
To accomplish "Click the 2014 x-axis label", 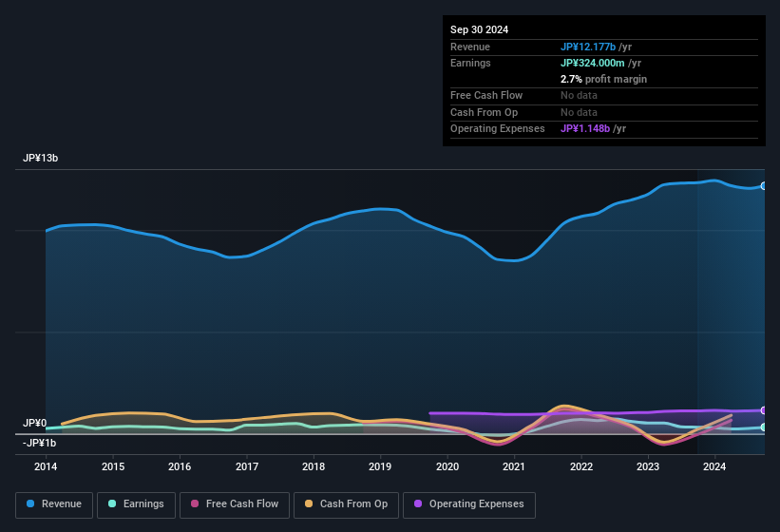I will (x=46, y=466).
